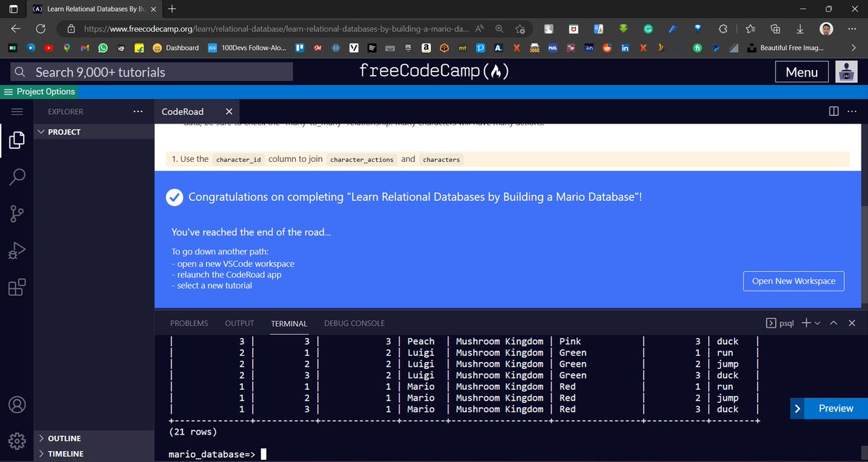Select the Learn Relational Databases browser tab
This screenshot has height=462, width=868.
coord(94,9)
